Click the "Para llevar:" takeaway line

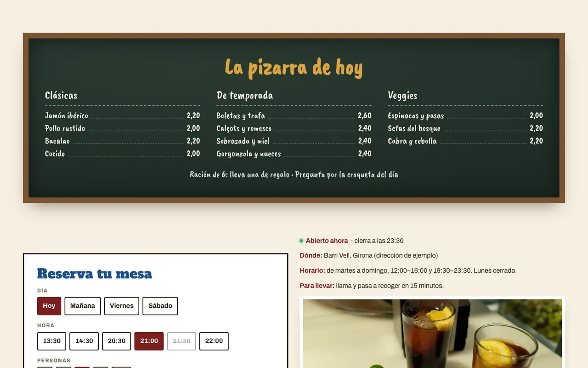[x=372, y=286]
